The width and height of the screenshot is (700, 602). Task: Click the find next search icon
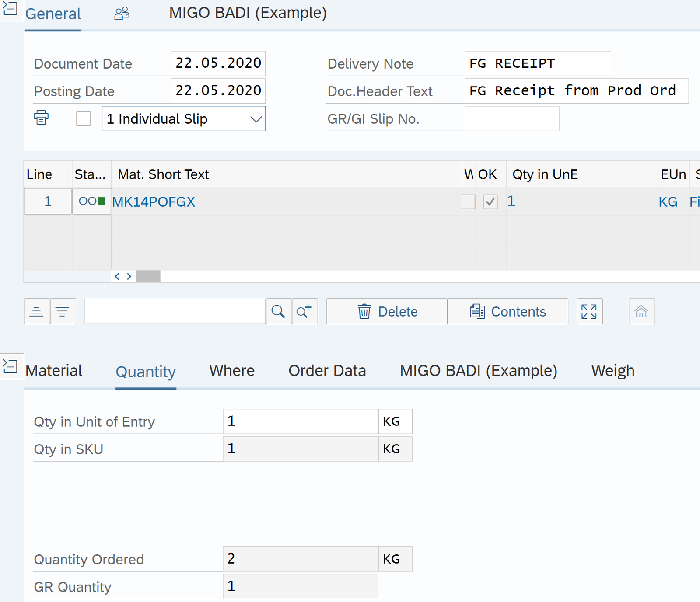click(304, 312)
